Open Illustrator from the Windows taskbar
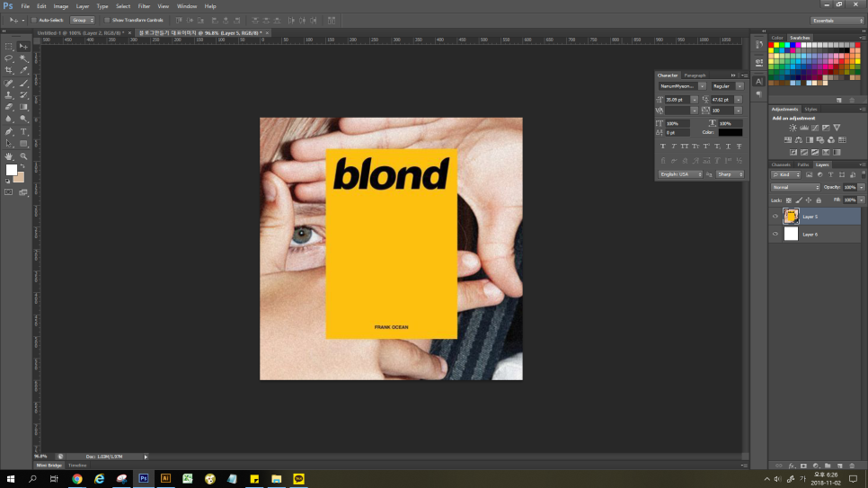The height and width of the screenshot is (488, 868). point(165,479)
